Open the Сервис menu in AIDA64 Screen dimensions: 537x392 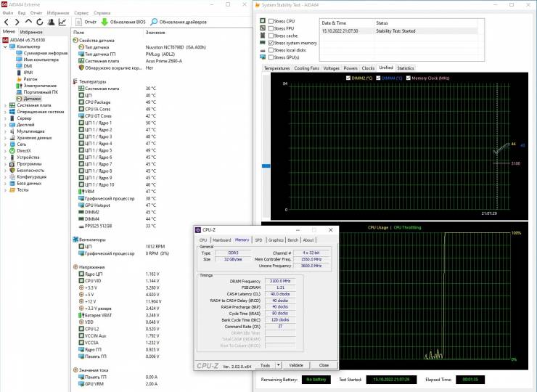point(81,12)
